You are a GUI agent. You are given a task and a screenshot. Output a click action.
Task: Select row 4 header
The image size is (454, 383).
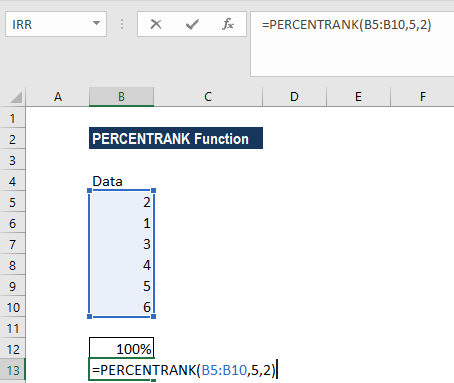pyautogui.click(x=13, y=181)
